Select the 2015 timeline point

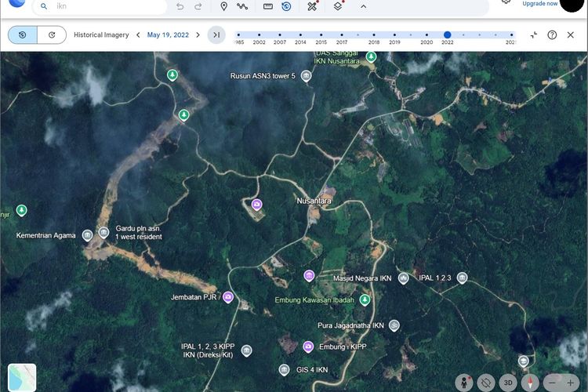click(321, 34)
